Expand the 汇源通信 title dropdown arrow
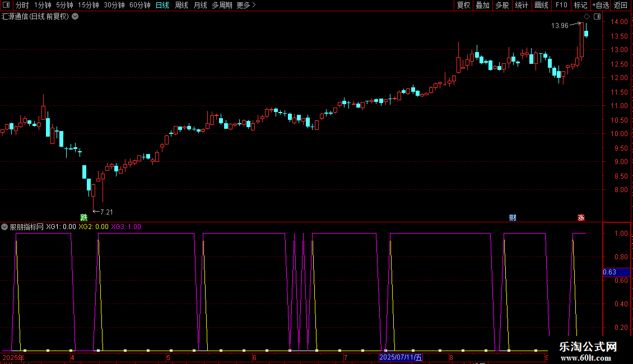The width and height of the screenshot is (633, 364). [x=75, y=16]
